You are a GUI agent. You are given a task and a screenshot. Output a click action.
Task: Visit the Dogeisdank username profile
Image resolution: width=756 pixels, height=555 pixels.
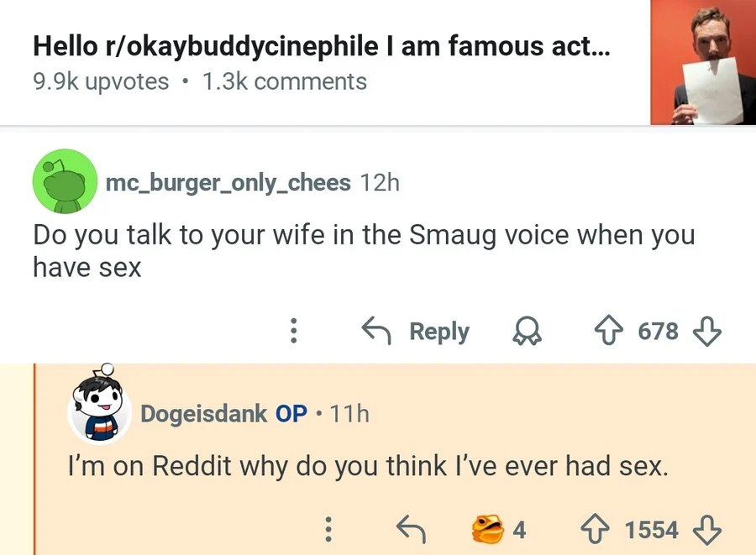pos(203,414)
